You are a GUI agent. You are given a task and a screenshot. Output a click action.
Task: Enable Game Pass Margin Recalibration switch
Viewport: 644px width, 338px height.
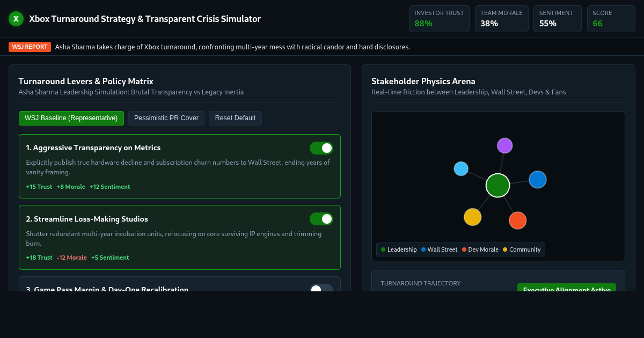coord(321,288)
